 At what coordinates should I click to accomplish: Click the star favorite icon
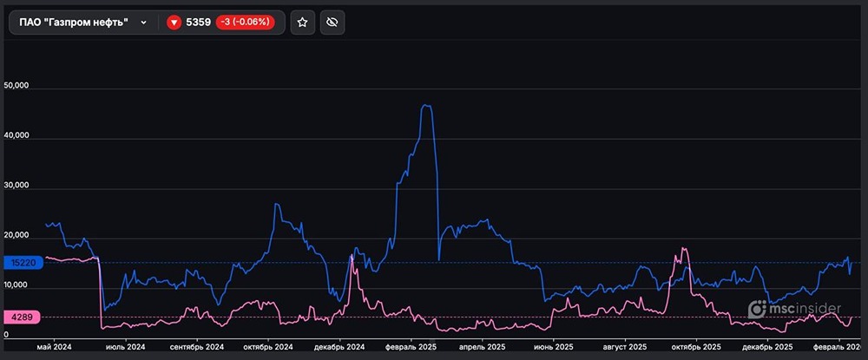(302, 23)
